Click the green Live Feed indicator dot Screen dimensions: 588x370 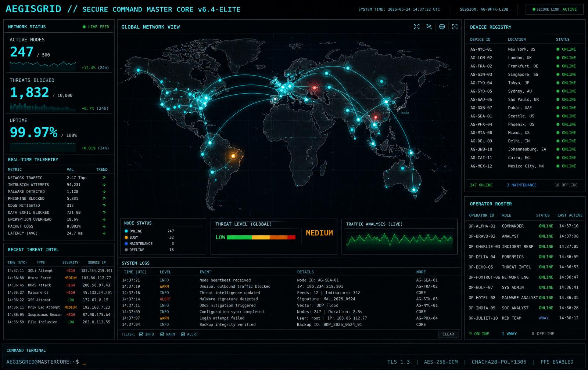point(84,27)
